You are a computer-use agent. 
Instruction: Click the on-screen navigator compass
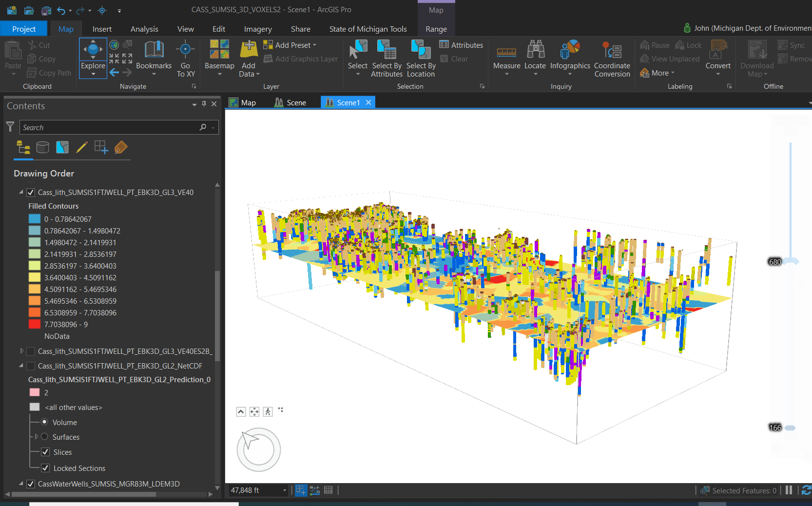(258, 449)
